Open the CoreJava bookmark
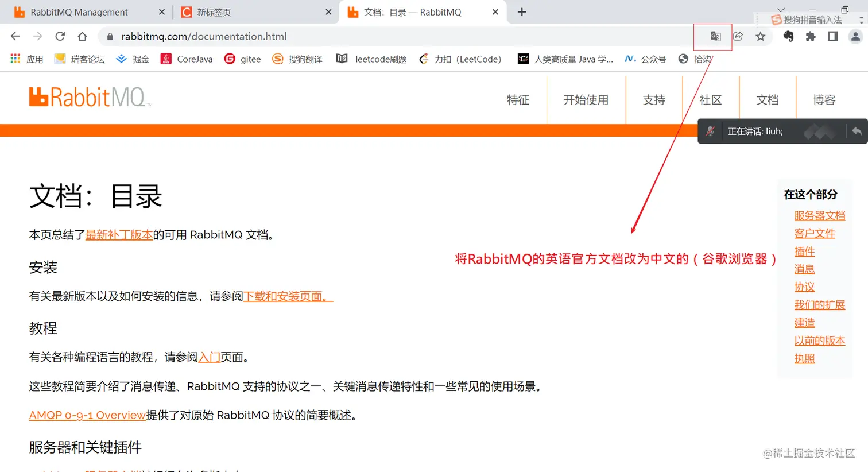Viewport: 868px width, 472px height. click(x=187, y=59)
